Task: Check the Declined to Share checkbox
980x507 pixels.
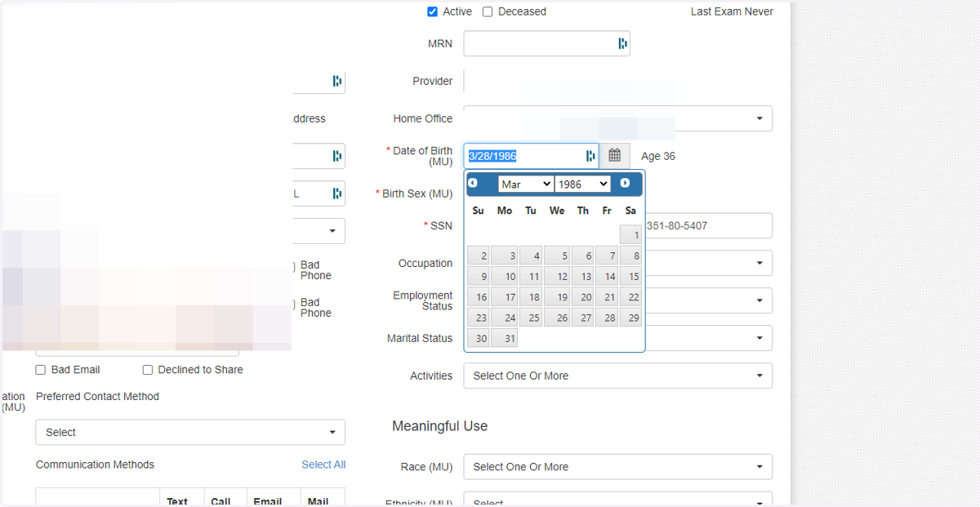Action: pos(148,370)
